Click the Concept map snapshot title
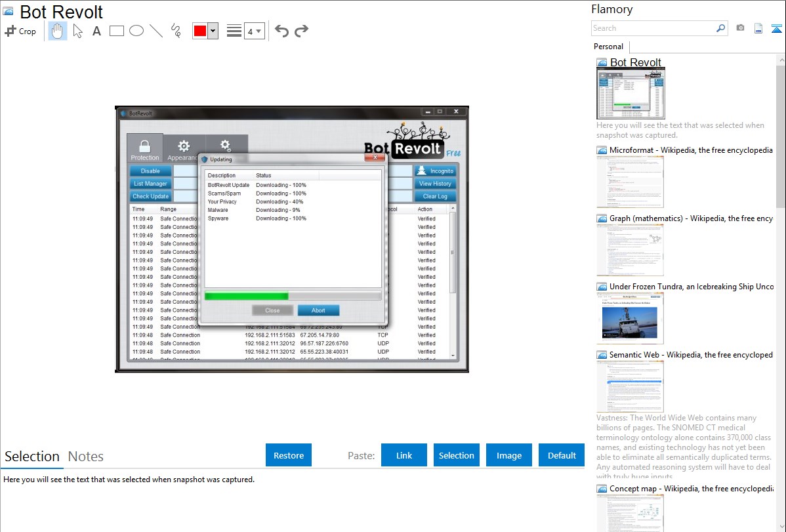This screenshot has height=532, width=786. [692, 489]
